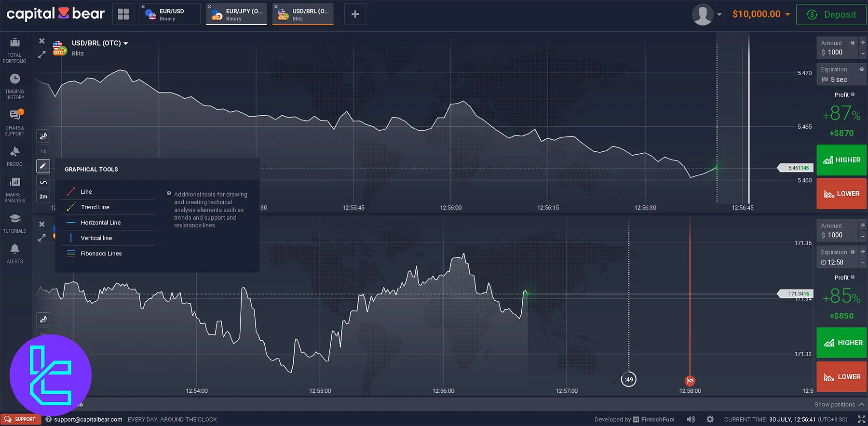Toggle fullscreen mode icon bottom corner

click(x=861, y=419)
